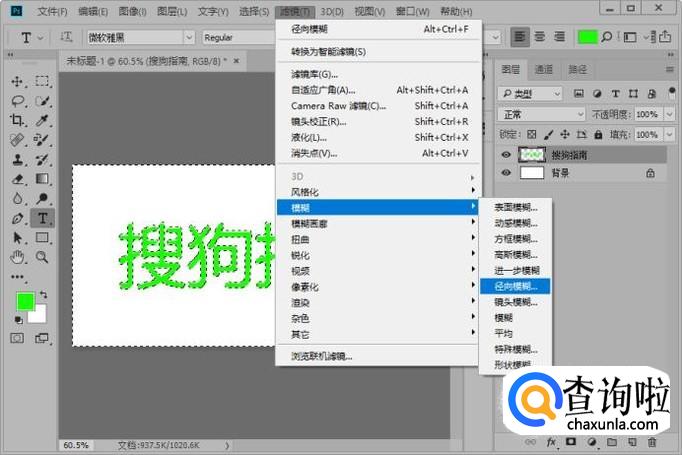Create new adjustment layer

pos(592,442)
